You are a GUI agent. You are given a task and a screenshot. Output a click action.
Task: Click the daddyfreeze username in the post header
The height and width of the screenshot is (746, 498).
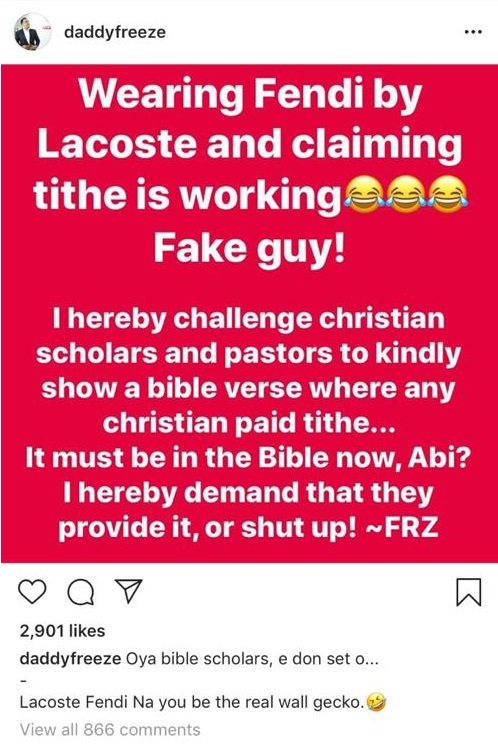coord(115,32)
